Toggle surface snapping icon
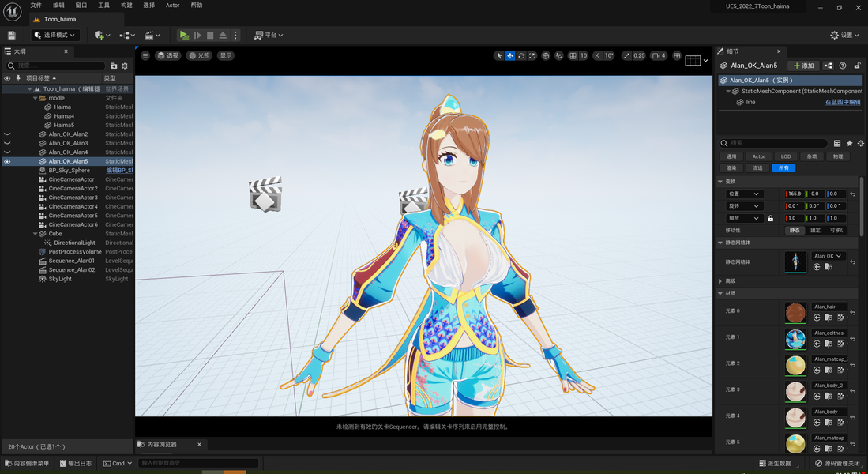This screenshot has height=474, width=868. tap(558, 55)
